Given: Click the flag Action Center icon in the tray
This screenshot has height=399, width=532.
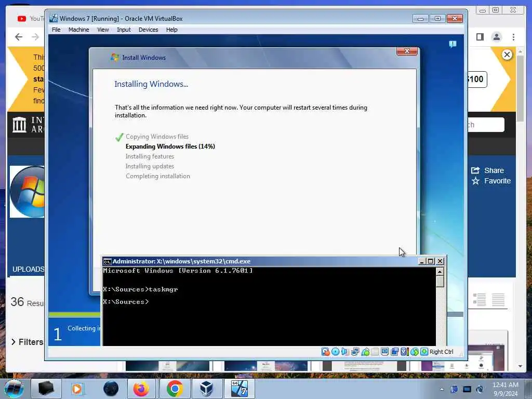Looking at the screenshot, I should click(x=454, y=389).
